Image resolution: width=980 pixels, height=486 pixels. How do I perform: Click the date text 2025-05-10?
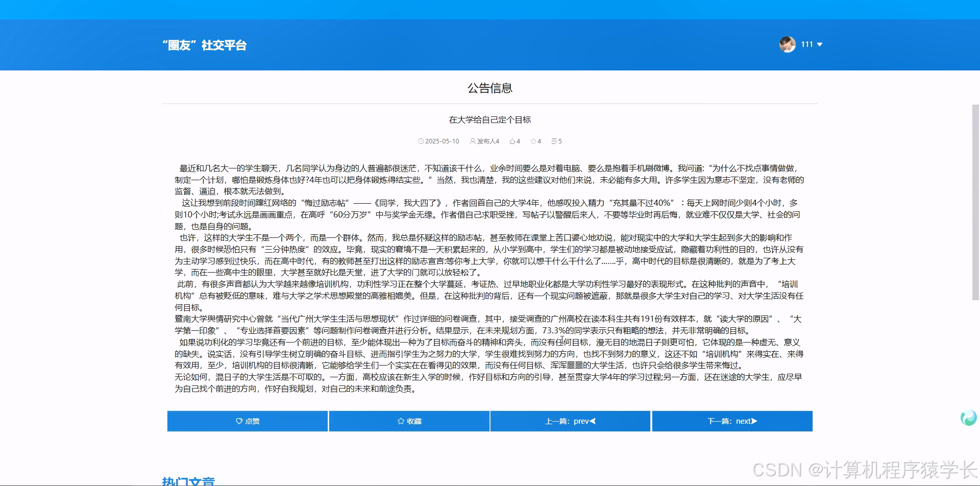click(442, 141)
